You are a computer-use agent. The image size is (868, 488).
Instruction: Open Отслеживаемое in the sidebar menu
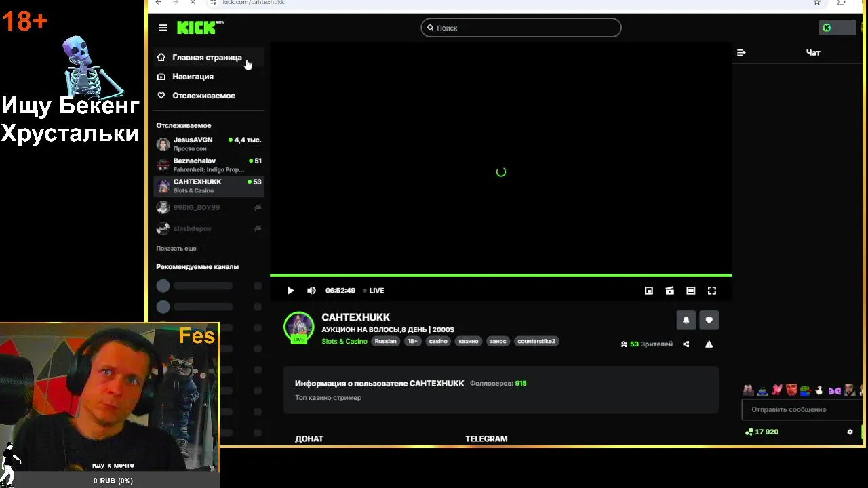tap(208, 96)
